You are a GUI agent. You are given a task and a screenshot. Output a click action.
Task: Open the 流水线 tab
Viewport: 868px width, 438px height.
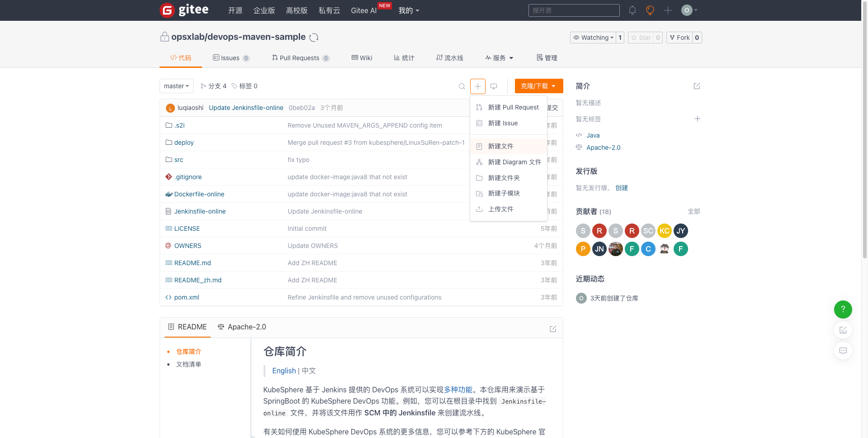449,58
